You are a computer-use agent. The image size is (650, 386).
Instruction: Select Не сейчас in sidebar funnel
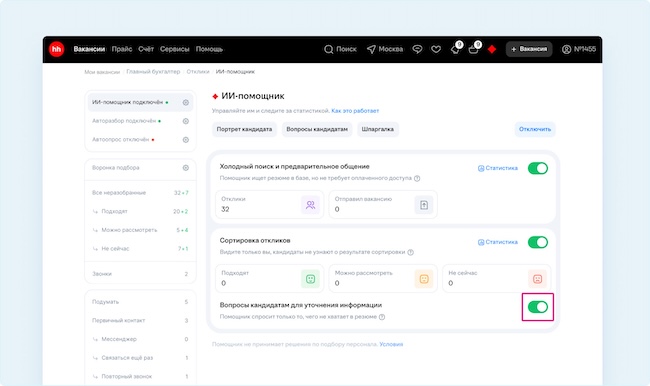click(140, 249)
